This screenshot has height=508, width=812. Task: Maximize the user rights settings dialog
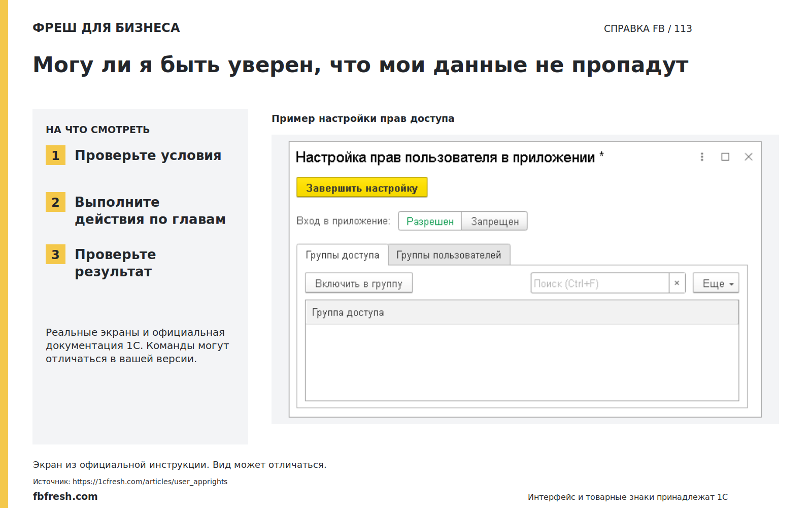pyautogui.click(x=725, y=157)
